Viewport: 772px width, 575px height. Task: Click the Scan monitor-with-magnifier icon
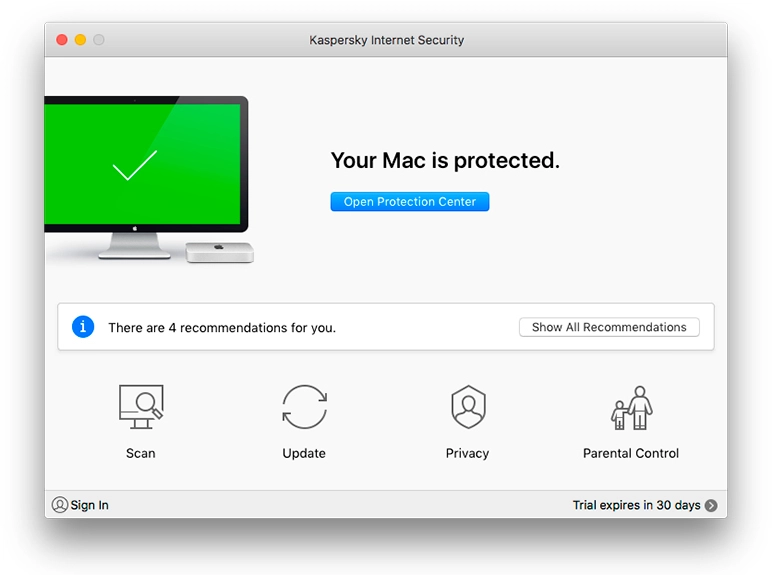[x=140, y=407]
